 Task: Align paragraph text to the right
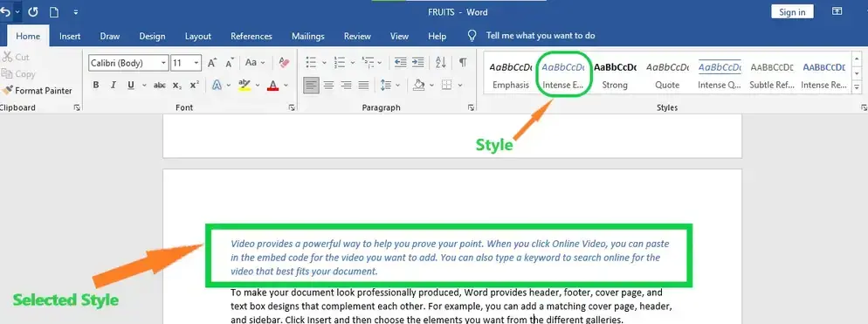pyautogui.click(x=346, y=86)
